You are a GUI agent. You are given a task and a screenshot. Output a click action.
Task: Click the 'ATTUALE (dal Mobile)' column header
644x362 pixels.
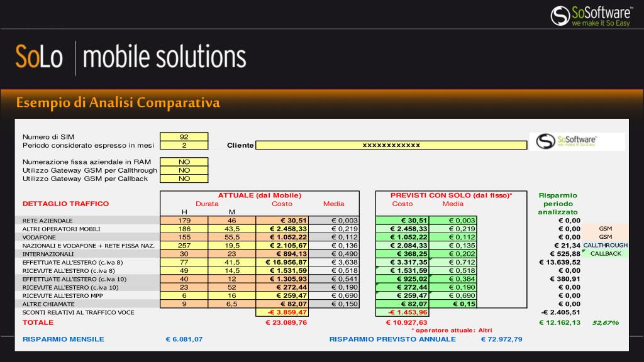click(260, 195)
